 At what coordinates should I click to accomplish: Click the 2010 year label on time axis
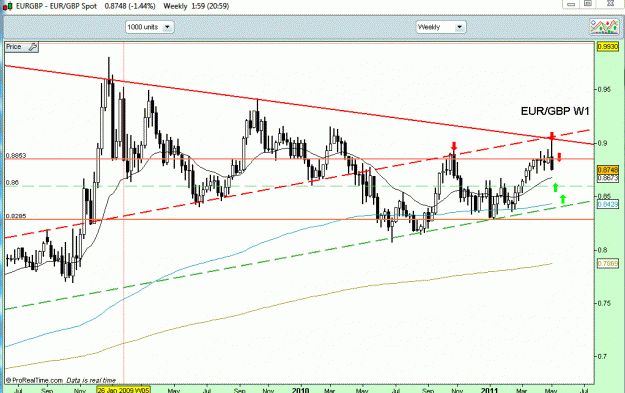point(301,390)
